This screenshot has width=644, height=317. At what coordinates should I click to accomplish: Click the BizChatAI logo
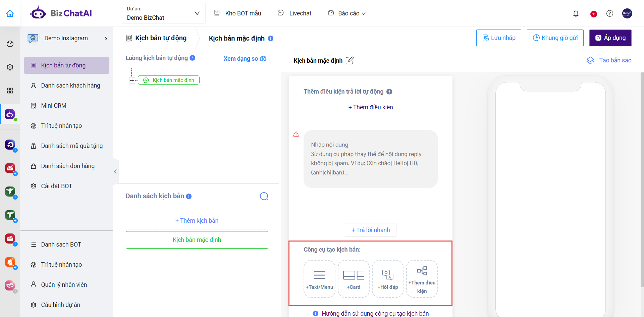[x=61, y=13]
